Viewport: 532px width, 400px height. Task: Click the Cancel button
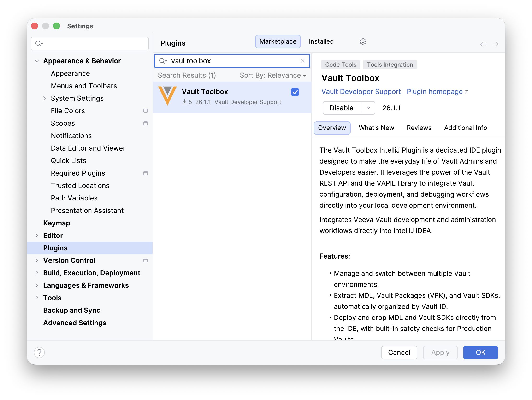[x=399, y=353]
